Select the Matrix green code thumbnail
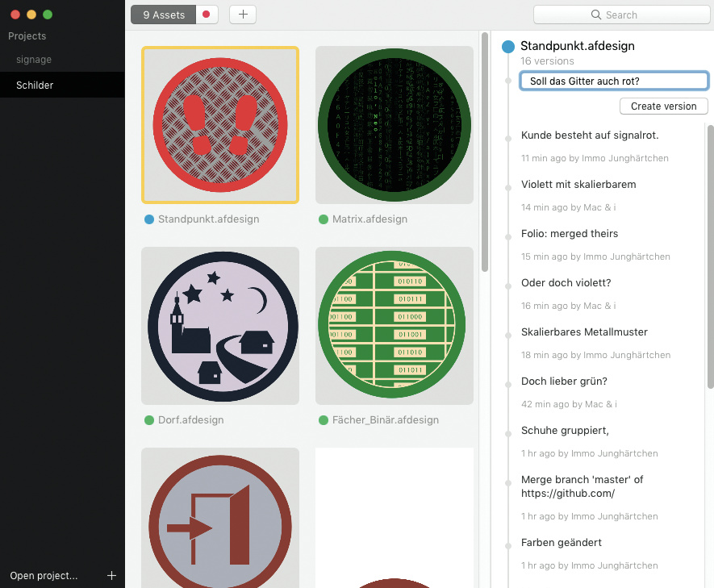 tap(395, 125)
